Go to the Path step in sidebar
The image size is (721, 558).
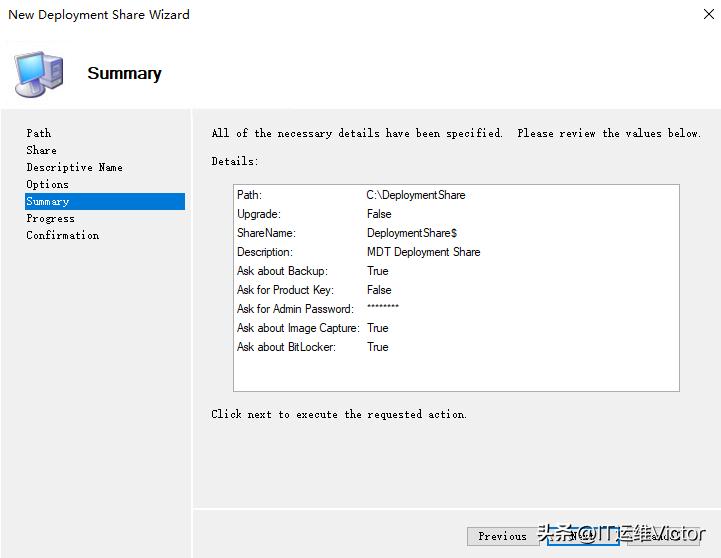[39, 133]
